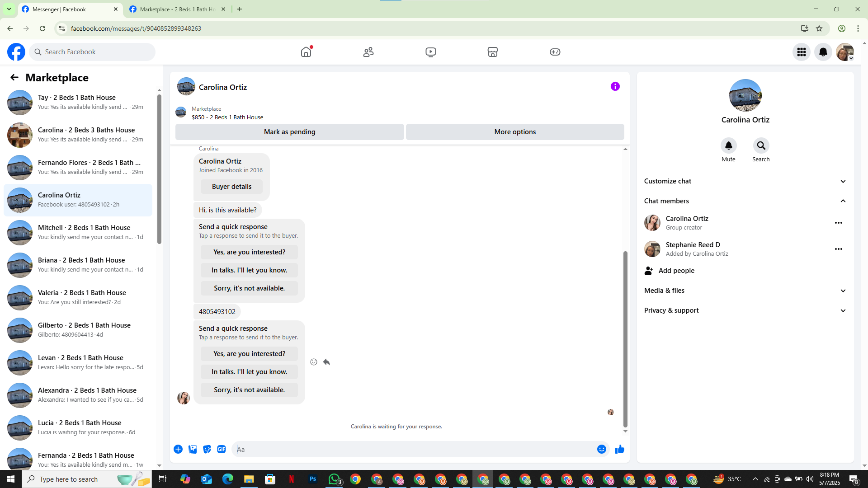The width and height of the screenshot is (868, 488).
Task: Click Mark as pending button
Action: point(289,132)
